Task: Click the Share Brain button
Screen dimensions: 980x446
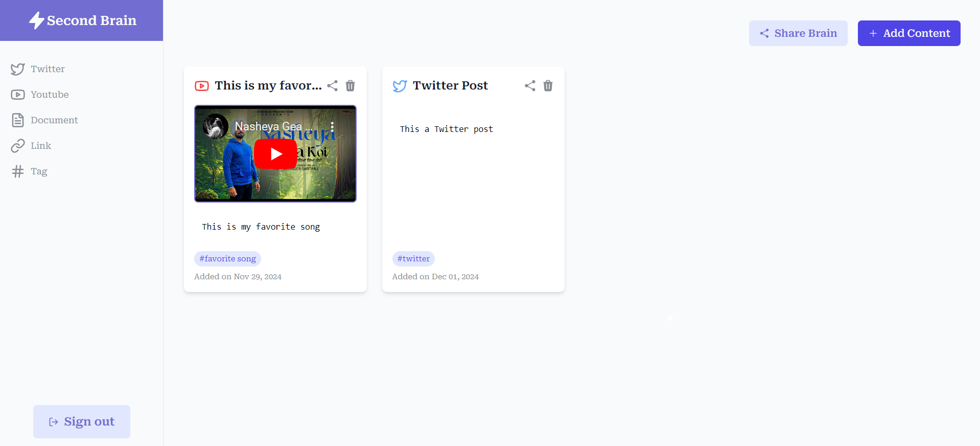Action: click(798, 33)
